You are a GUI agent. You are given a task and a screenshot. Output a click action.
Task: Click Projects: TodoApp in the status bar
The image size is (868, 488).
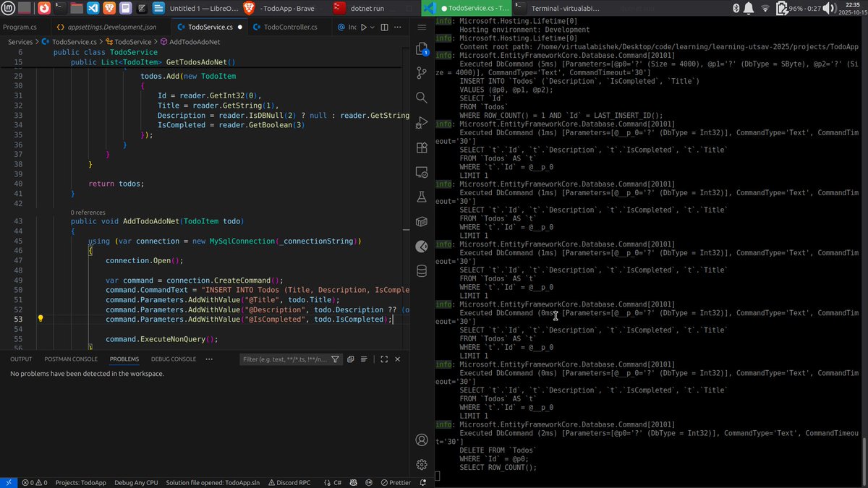(x=81, y=482)
